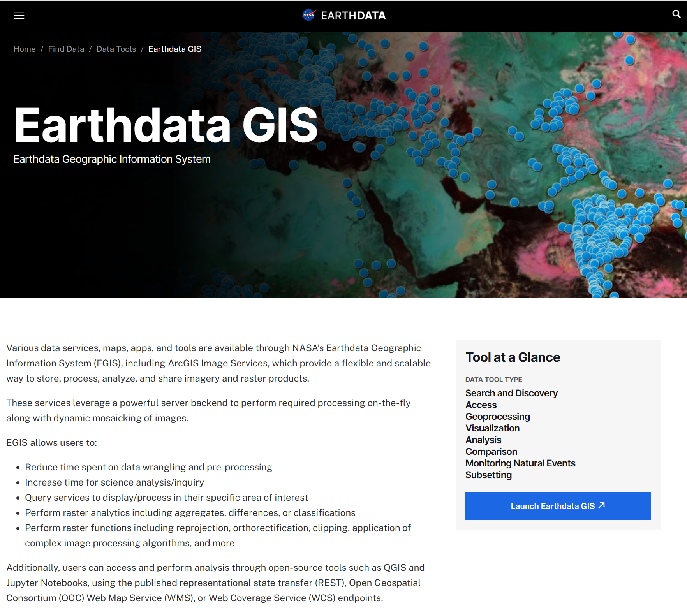Select the Geoprocessing tool type

pos(498,417)
